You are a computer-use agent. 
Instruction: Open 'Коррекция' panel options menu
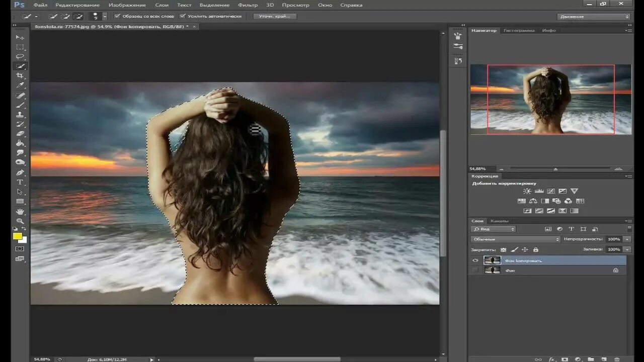628,176
